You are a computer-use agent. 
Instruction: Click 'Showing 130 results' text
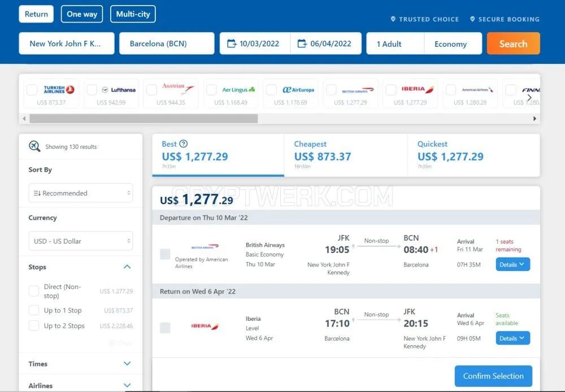pos(71,147)
